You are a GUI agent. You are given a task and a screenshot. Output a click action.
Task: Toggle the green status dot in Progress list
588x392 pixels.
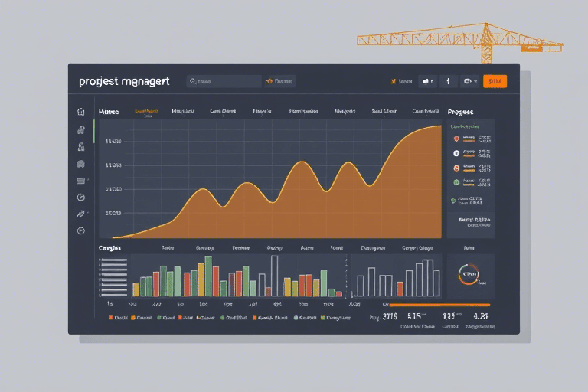[456, 182]
